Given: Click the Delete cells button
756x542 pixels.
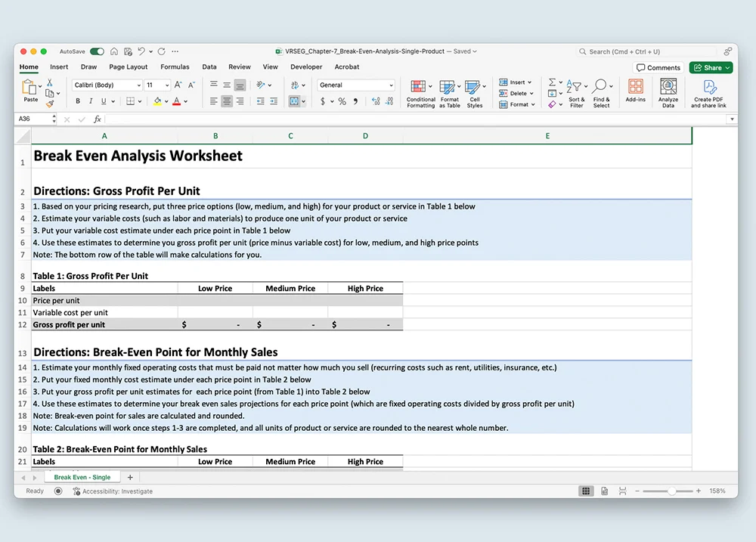Looking at the screenshot, I should pyautogui.click(x=516, y=94).
